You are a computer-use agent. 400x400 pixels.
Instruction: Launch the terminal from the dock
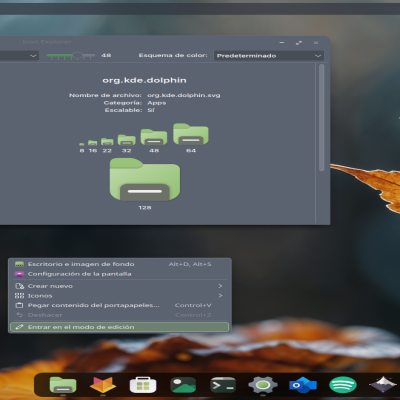tap(223, 385)
